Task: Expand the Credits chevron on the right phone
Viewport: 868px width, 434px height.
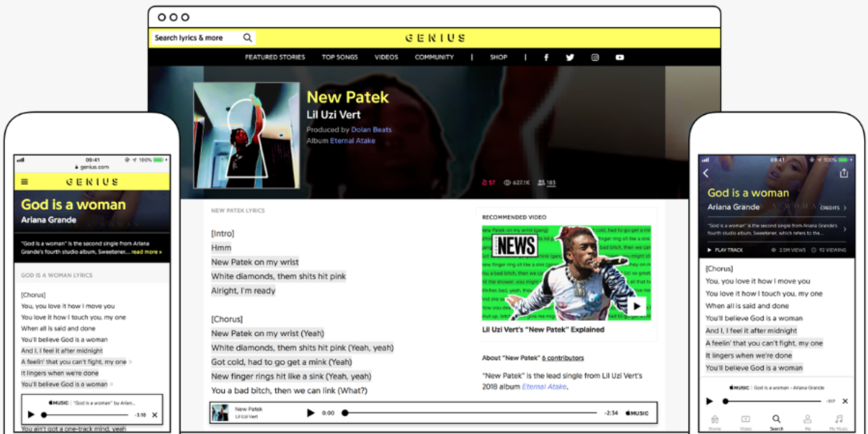Action: 845,208
